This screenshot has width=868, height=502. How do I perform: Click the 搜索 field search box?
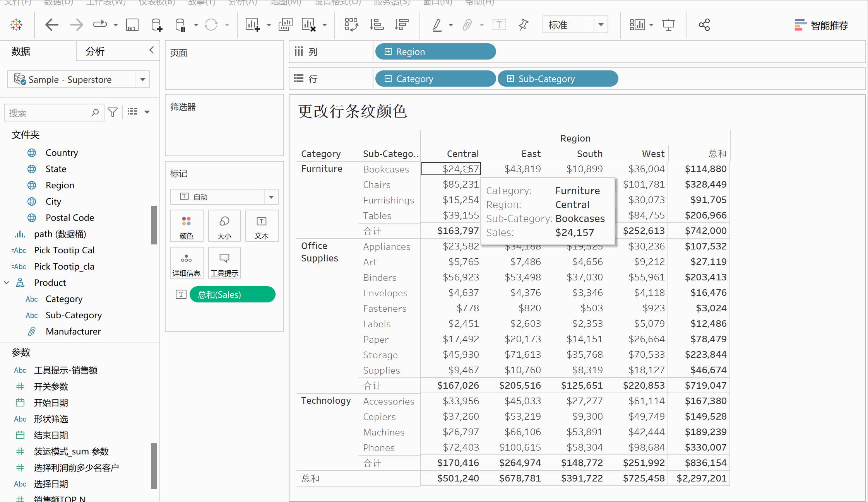click(54, 113)
